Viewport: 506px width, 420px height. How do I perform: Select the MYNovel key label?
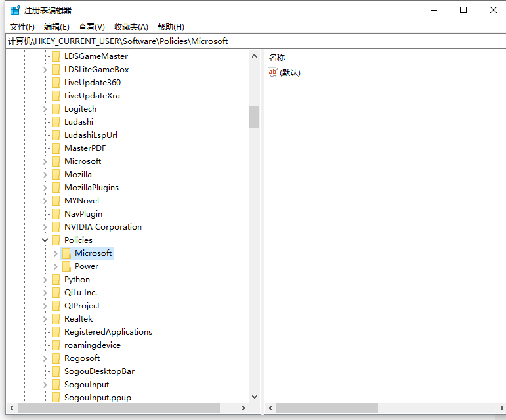(x=81, y=201)
